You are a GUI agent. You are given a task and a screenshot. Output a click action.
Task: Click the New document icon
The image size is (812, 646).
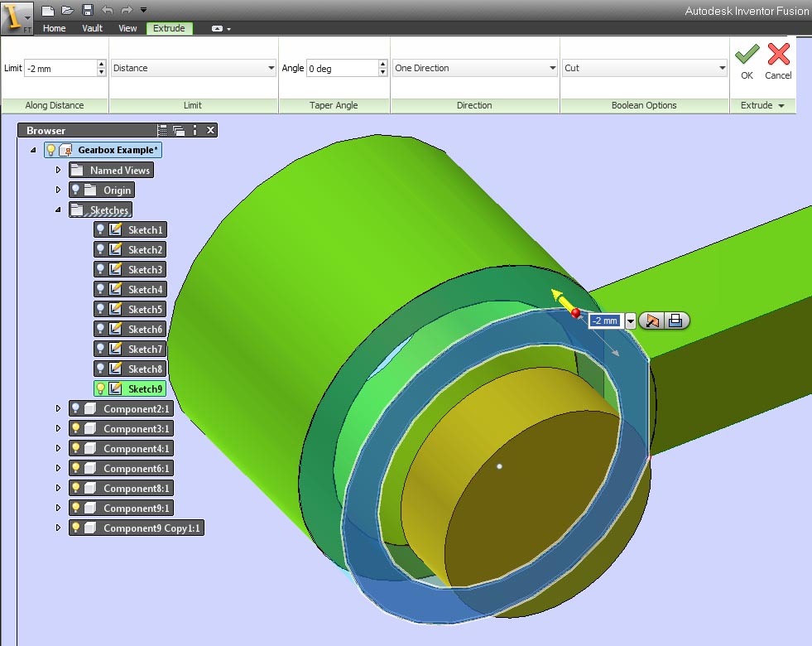pyautogui.click(x=48, y=10)
